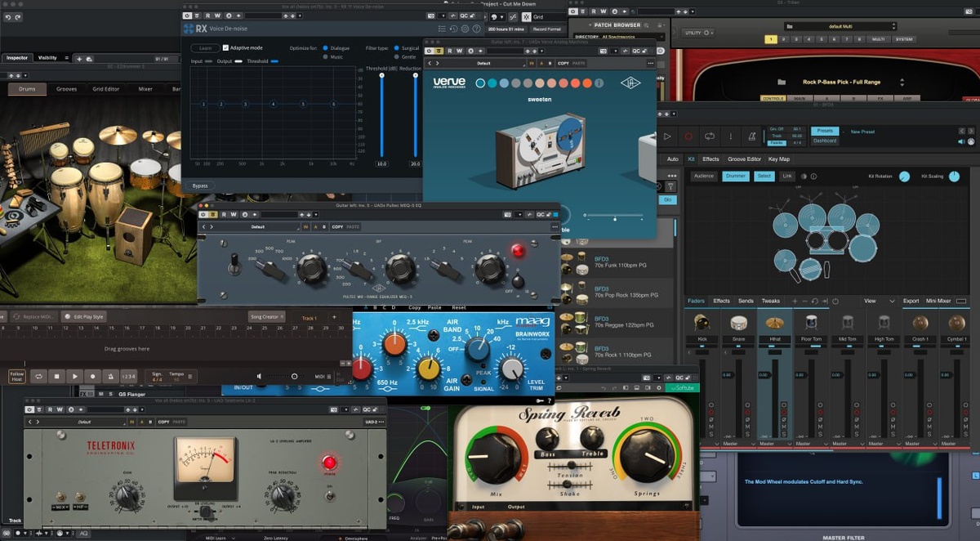The width and height of the screenshot is (980, 541).
Task: Switch to the Grid Editor tab
Action: [106, 89]
